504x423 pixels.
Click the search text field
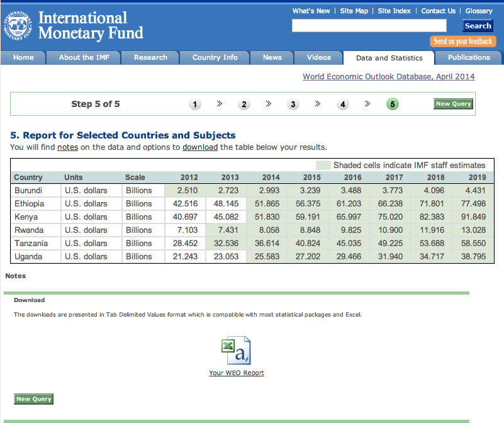tap(369, 26)
